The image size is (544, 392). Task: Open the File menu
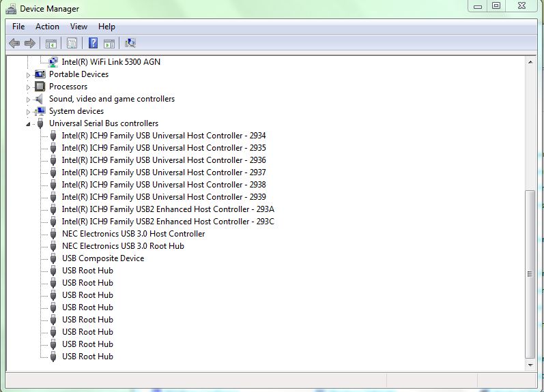point(18,27)
